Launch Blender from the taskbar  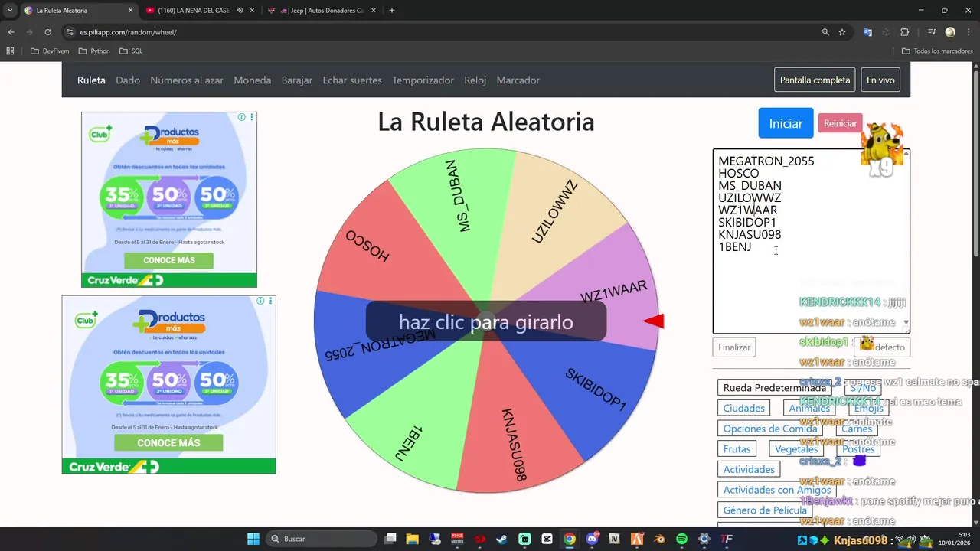point(659,539)
